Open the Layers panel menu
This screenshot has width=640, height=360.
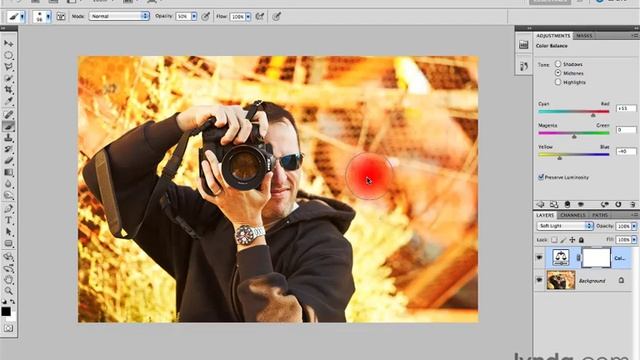click(635, 215)
